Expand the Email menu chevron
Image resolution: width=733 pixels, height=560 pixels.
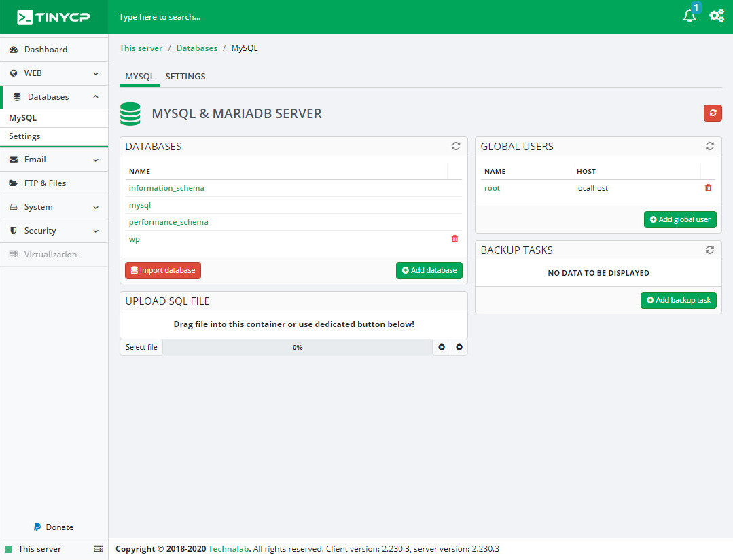[x=96, y=160]
